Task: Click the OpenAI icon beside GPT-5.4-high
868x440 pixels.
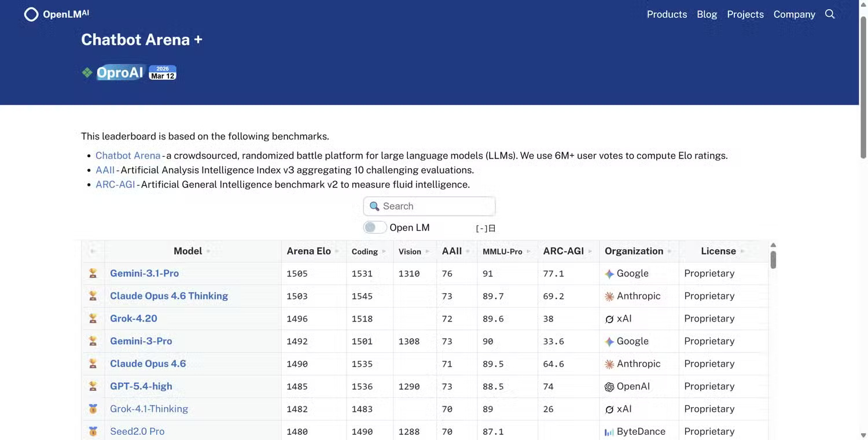Action: coord(609,386)
